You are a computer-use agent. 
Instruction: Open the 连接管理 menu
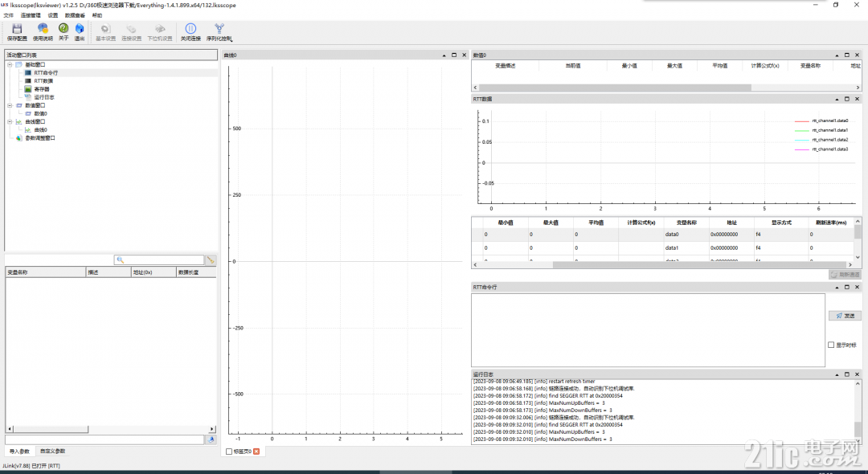31,15
